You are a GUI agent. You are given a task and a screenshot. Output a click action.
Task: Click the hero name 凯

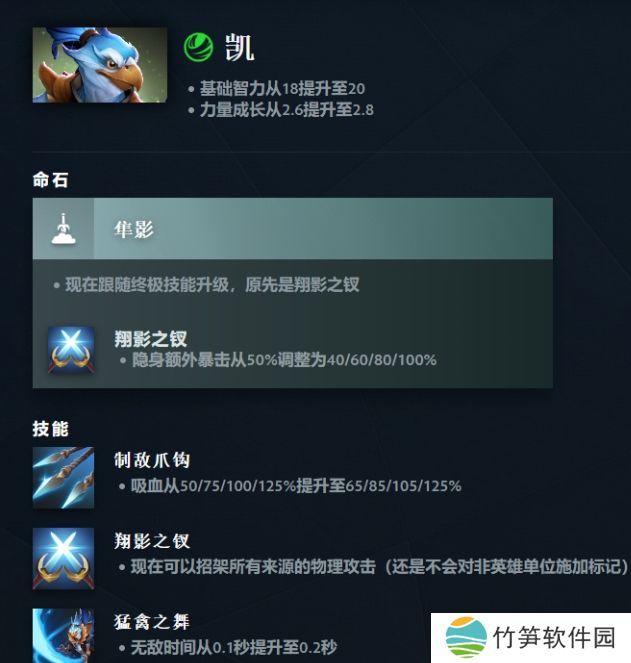(239, 47)
